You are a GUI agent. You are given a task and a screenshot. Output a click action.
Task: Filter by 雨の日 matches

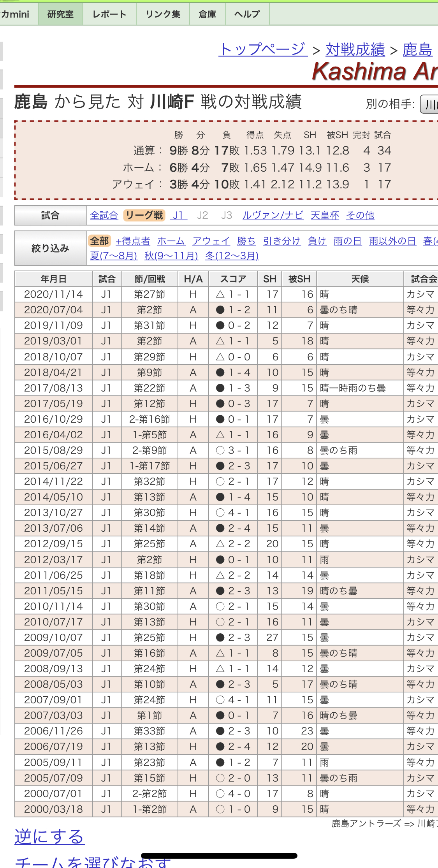348,241
